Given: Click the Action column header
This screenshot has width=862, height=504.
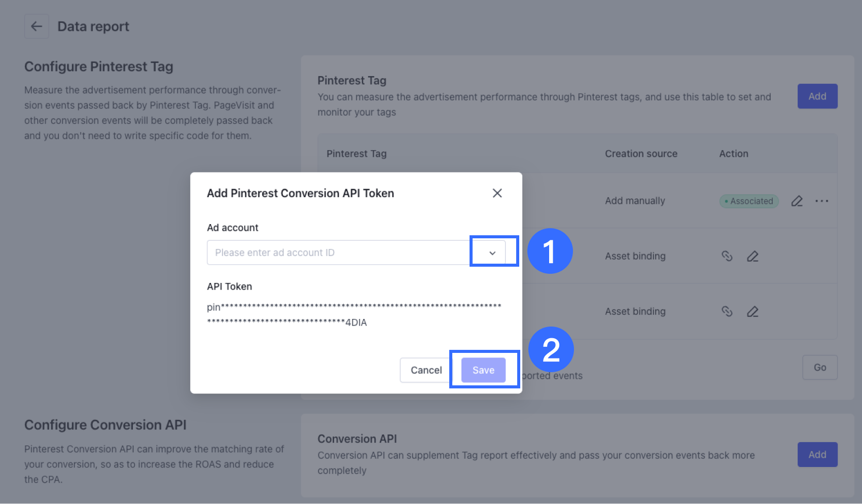Looking at the screenshot, I should point(733,154).
